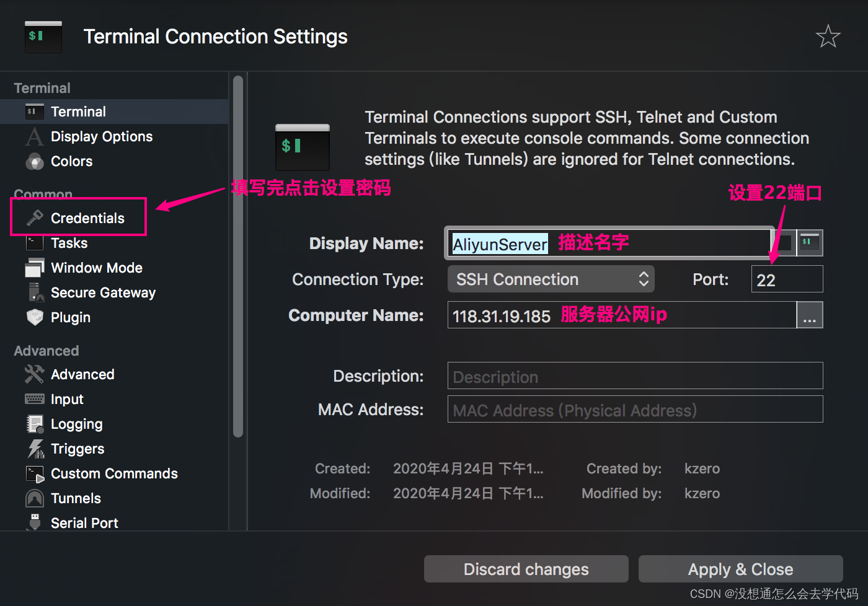Click the Computer Name IP field

pos(622,315)
